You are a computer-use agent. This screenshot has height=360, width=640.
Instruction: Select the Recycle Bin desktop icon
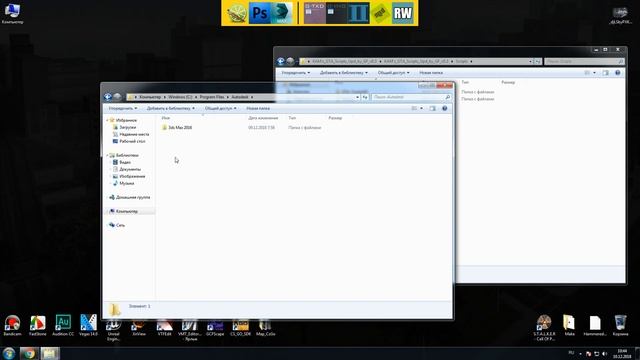[620, 325]
